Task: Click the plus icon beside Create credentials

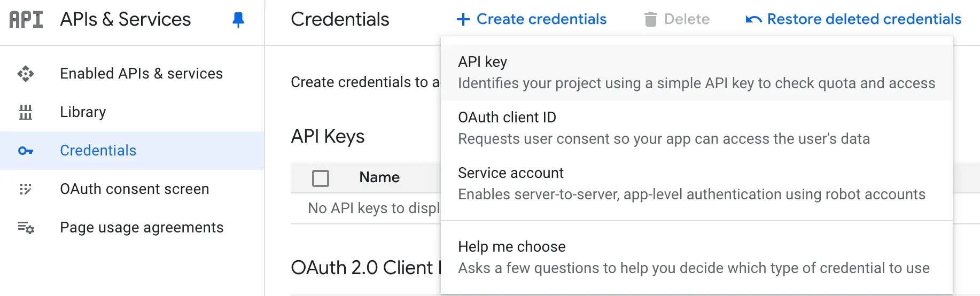Action: (x=463, y=20)
